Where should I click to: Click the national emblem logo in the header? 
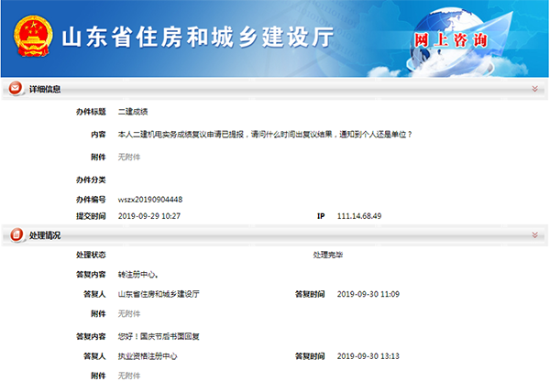pyautogui.click(x=33, y=36)
